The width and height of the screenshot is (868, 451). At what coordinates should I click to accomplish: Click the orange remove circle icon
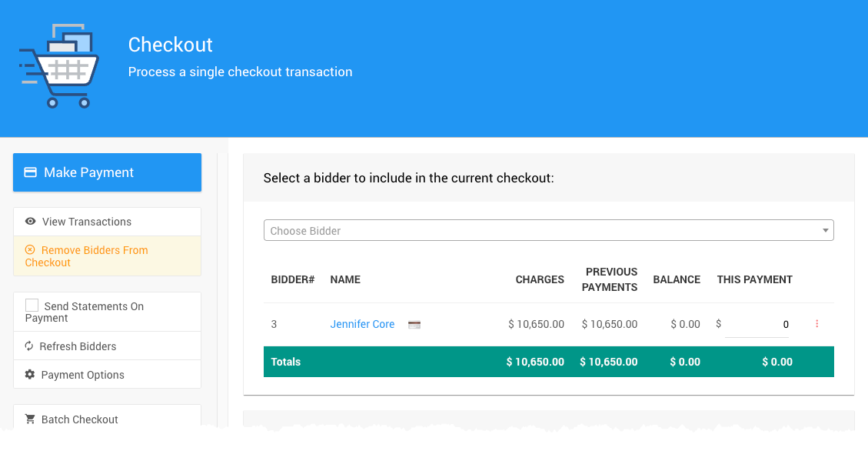[30, 250]
